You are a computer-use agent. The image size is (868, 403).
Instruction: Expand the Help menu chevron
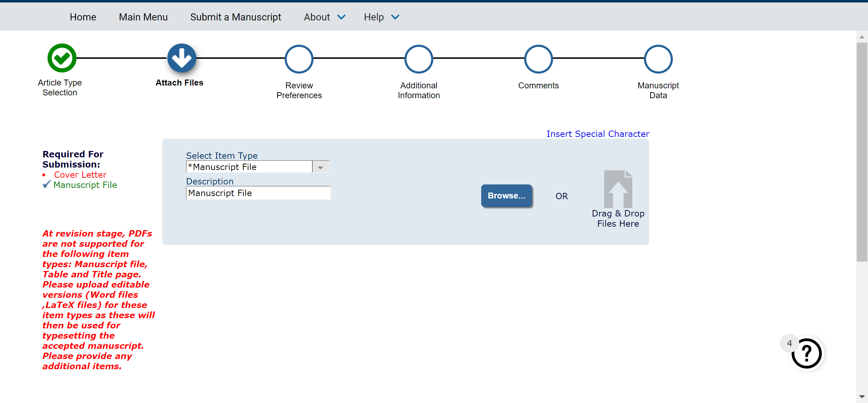395,17
